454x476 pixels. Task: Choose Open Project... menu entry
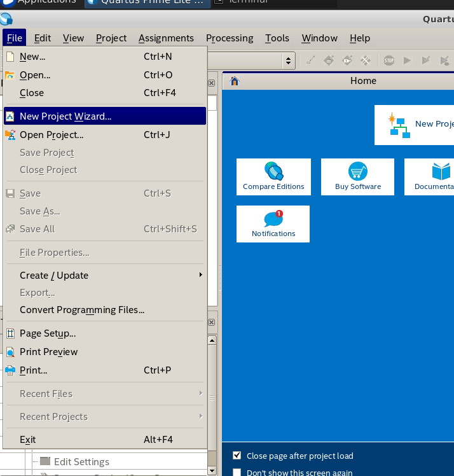105,135
